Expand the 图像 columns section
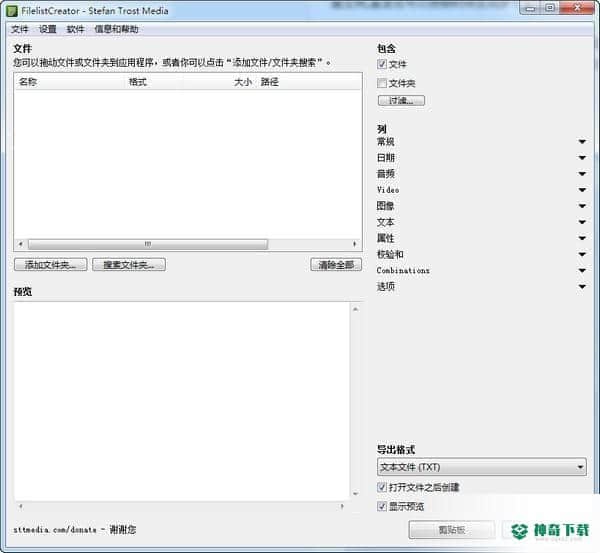 [582, 206]
